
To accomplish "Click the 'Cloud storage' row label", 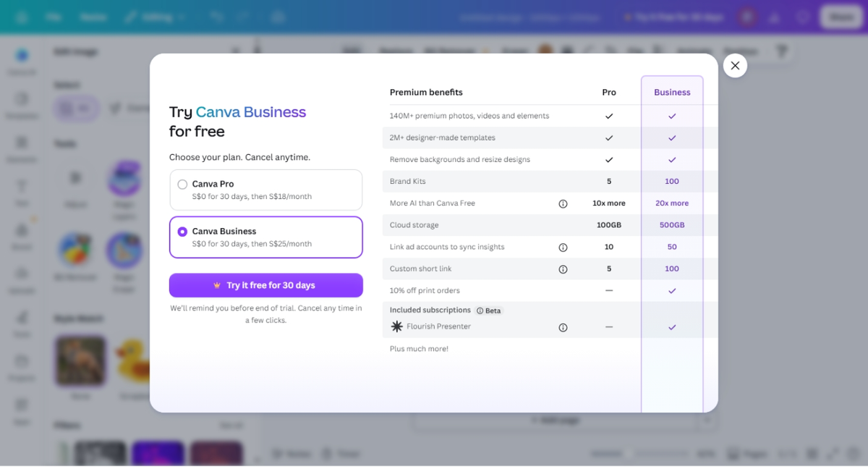I will [x=414, y=225].
